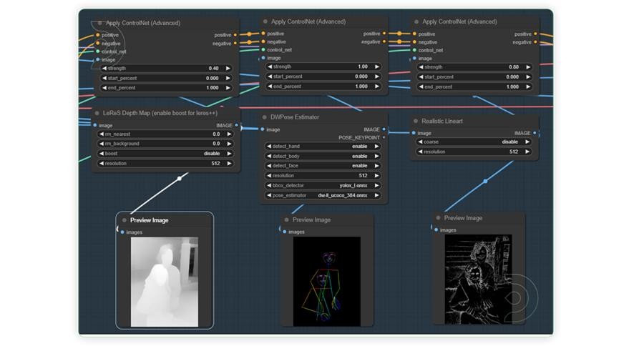This screenshot has height=346, width=644.
Task: Open the detect_face option on DWPose Estimator
Action: pos(323,166)
